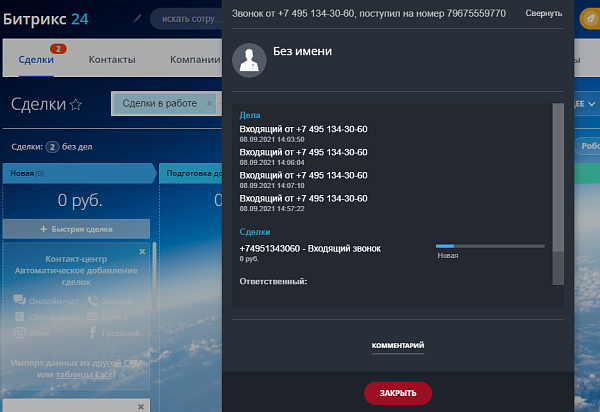
Task: Add a deal via Быстрая сделка
Action: (x=76, y=229)
